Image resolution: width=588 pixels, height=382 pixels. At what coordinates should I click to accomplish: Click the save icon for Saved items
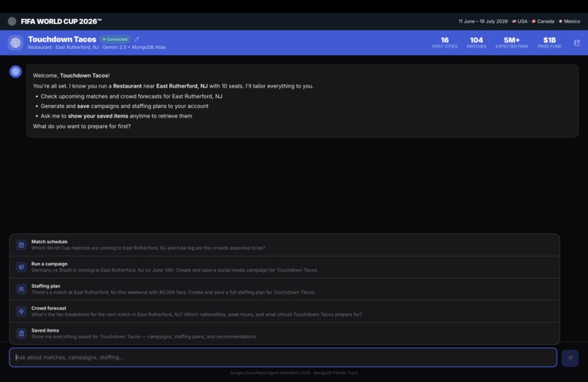(x=21, y=334)
